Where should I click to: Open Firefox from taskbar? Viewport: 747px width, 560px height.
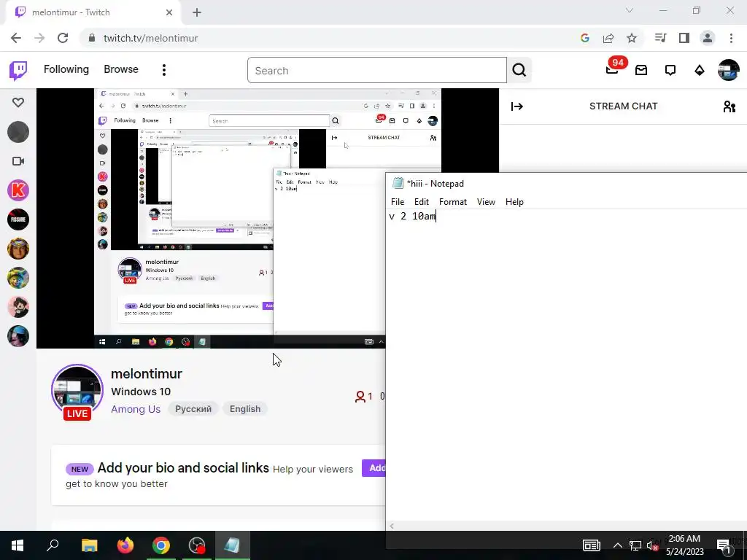125,545
